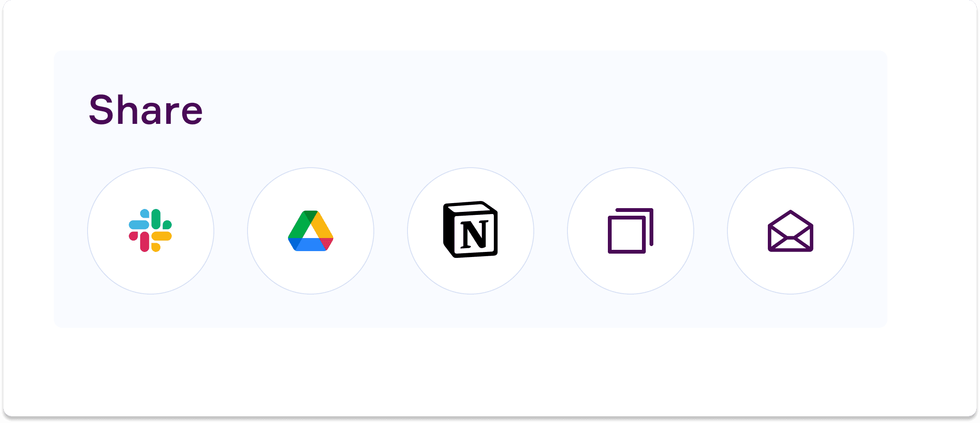This screenshot has height=423, width=980.
Task: Click the circular button containing Google Drive
Action: pos(311,231)
